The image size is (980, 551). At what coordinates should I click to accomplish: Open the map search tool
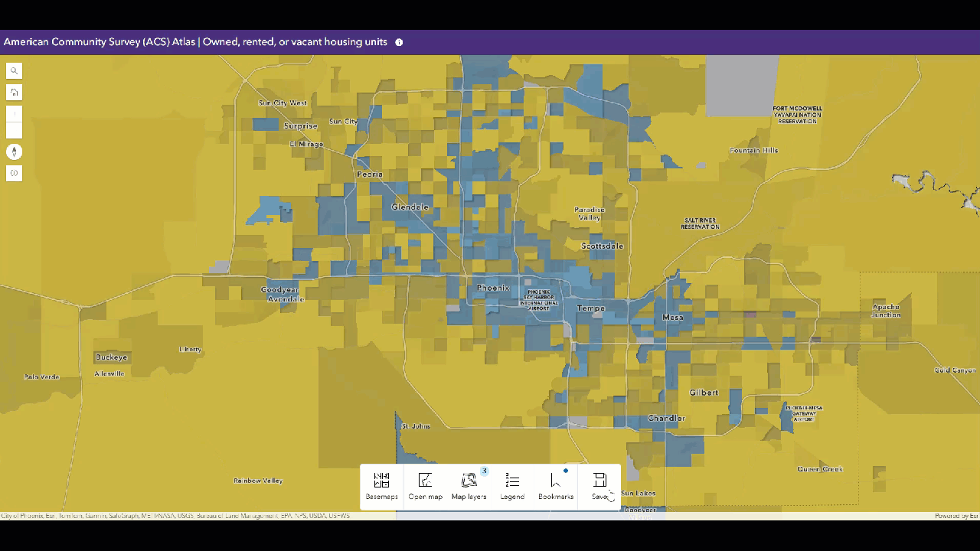(14, 71)
